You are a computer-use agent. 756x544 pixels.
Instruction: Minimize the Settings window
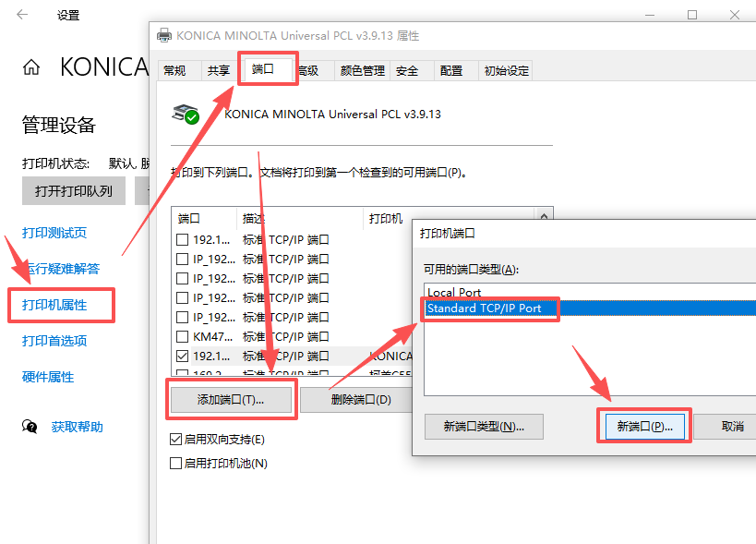650,15
